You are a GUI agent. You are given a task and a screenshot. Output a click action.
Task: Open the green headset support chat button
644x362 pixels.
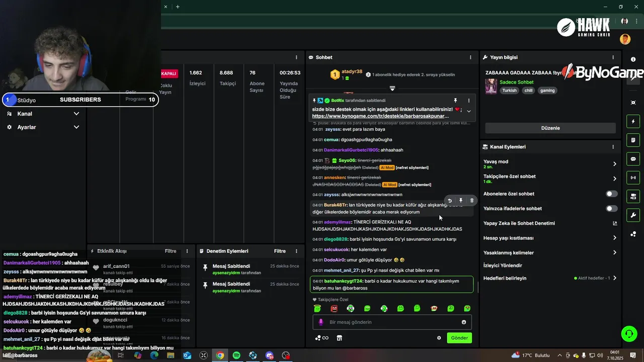coord(628,333)
